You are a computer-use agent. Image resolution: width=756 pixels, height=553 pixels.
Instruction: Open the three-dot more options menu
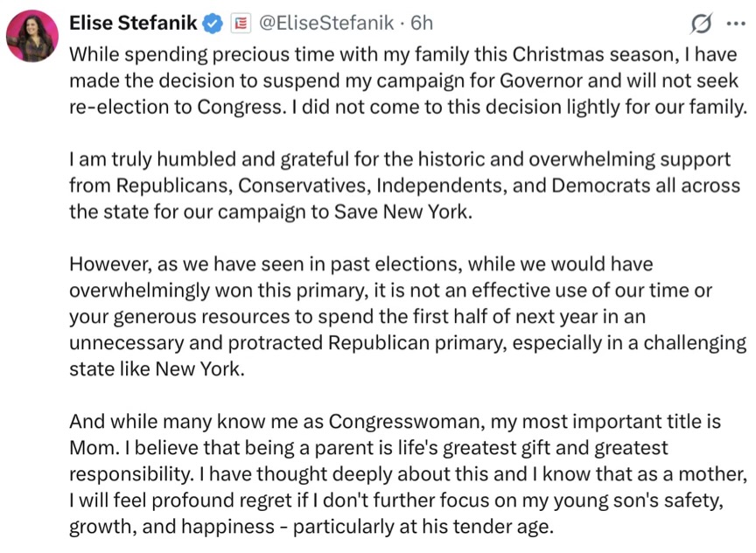(733, 23)
